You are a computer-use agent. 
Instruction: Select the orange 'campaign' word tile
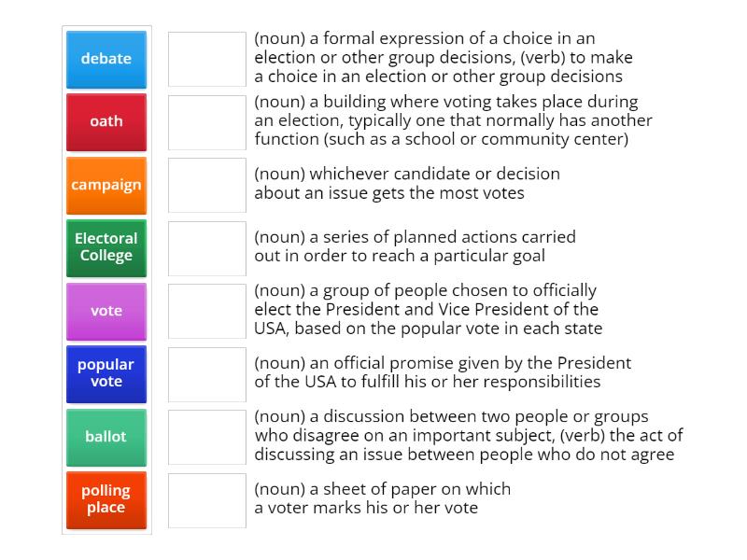(x=106, y=185)
